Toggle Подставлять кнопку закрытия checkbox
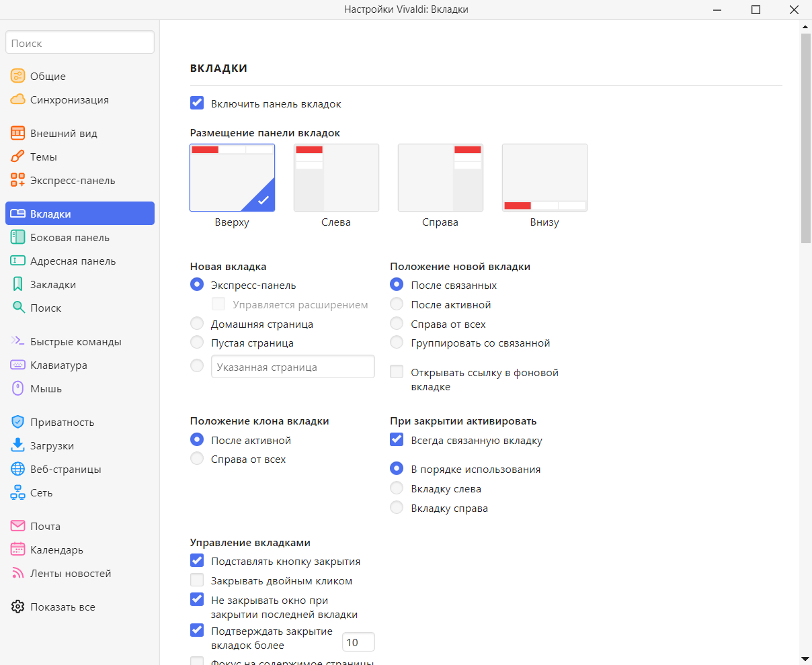This screenshot has height=665, width=812. (x=197, y=561)
